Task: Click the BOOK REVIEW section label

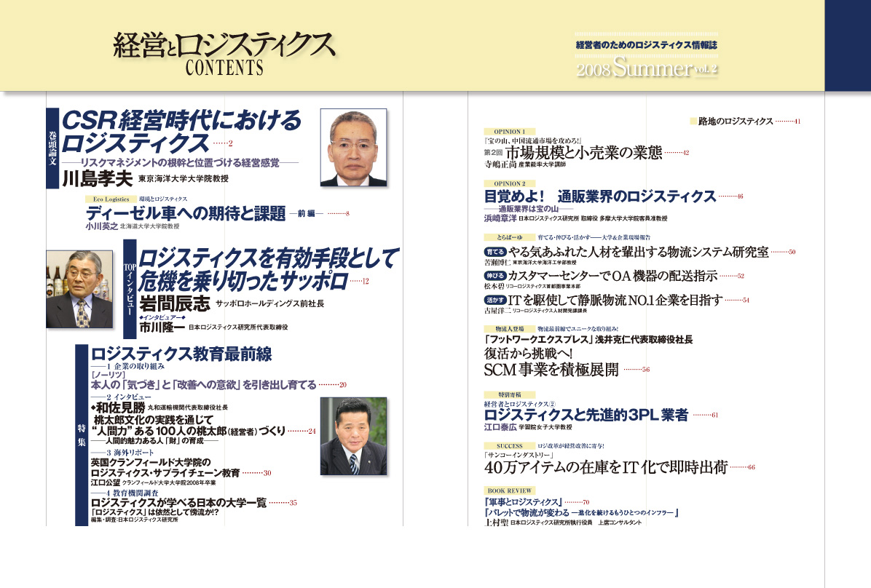Action: coord(509,490)
